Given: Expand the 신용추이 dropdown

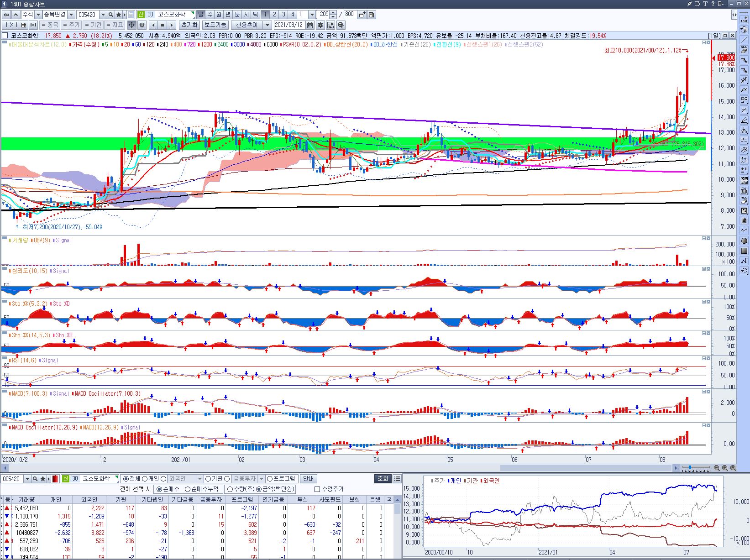Looking at the screenshot, I should tap(267, 25).
